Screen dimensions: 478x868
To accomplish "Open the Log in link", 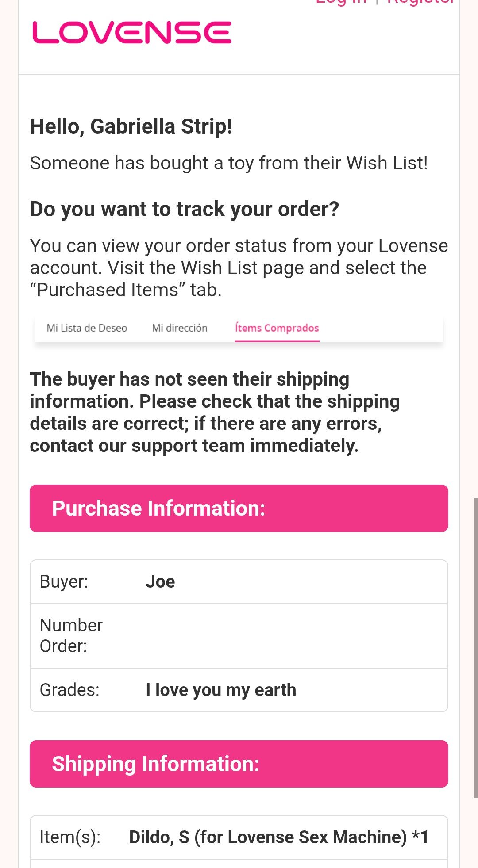I will click(x=341, y=2).
